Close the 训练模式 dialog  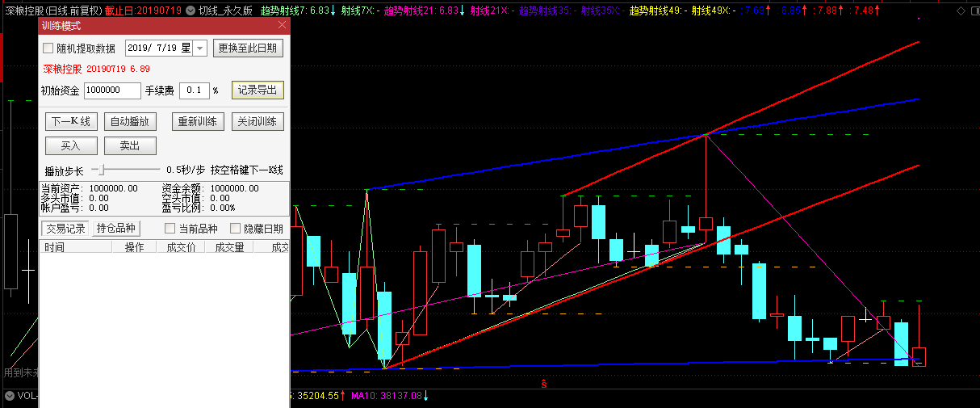[x=282, y=25]
